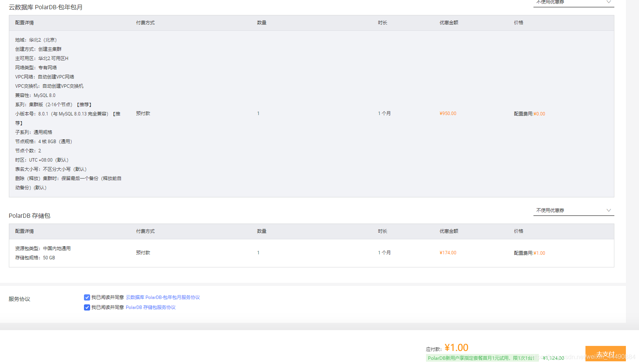
Task: Toggle PolarDB 包年包月 service agreement checkbox
Action: pos(87,297)
